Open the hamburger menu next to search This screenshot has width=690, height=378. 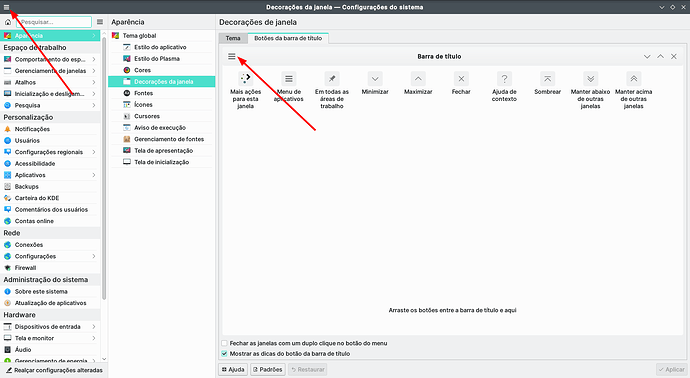pyautogui.click(x=100, y=22)
